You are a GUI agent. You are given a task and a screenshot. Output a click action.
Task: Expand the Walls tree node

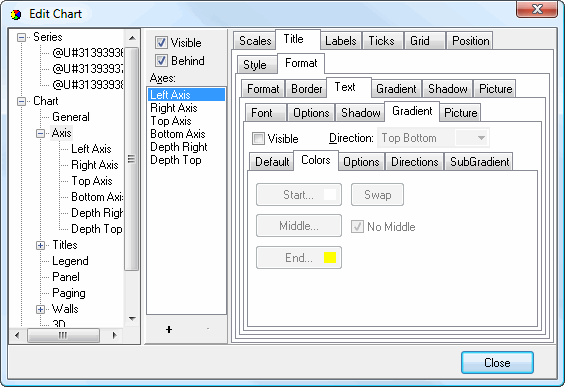point(41,310)
